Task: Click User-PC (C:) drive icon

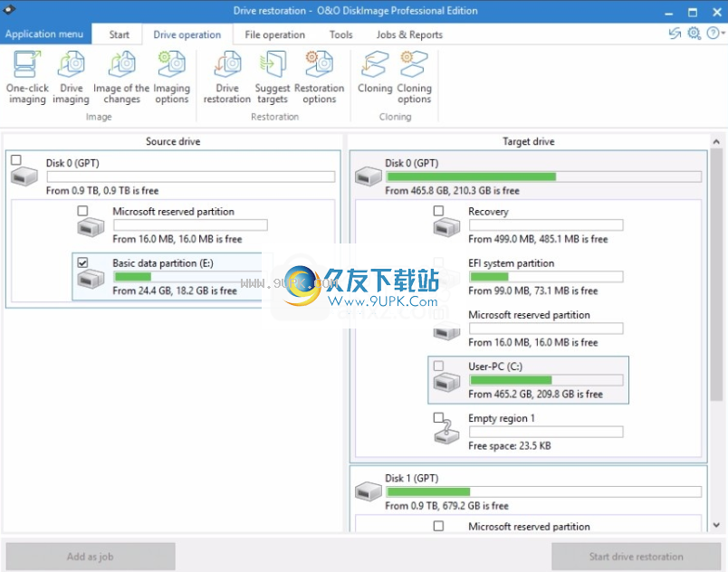Action: [446, 383]
